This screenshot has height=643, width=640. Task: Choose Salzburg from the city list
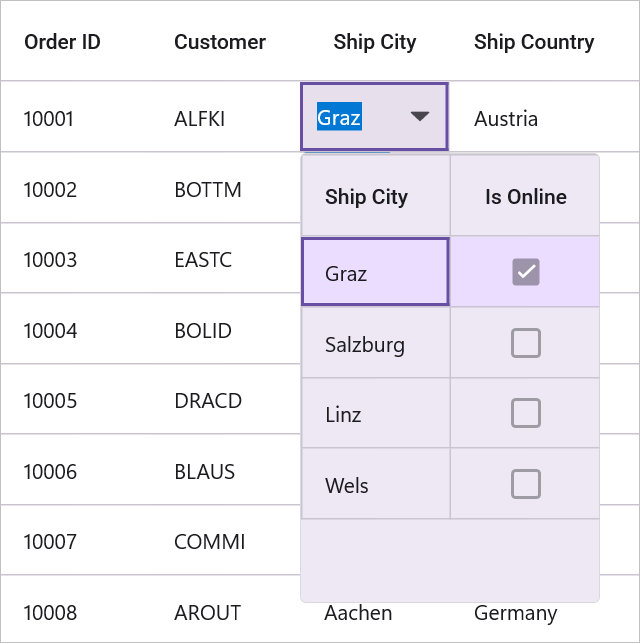click(365, 345)
